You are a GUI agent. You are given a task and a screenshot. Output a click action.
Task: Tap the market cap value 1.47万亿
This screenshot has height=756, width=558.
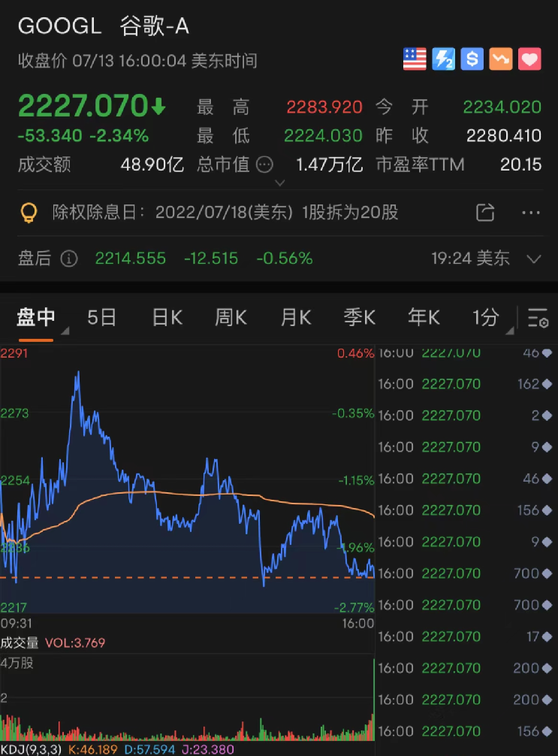[329, 165]
